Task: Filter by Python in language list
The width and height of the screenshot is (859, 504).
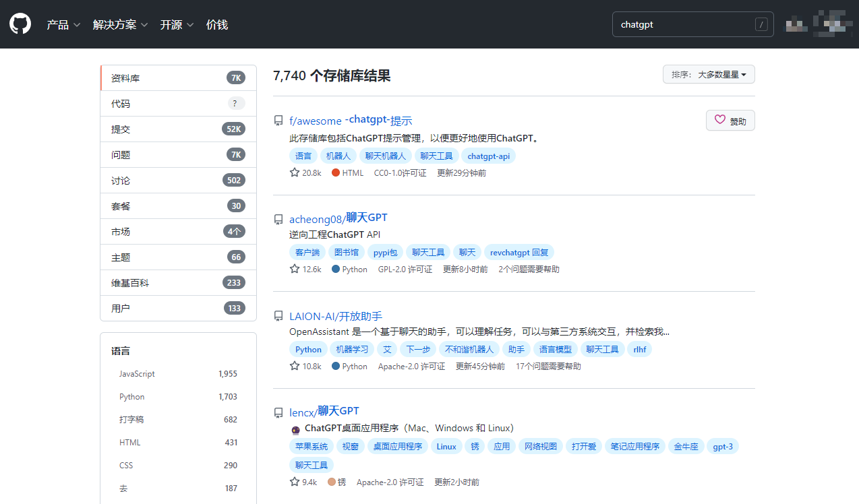Action: pyautogui.click(x=132, y=397)
